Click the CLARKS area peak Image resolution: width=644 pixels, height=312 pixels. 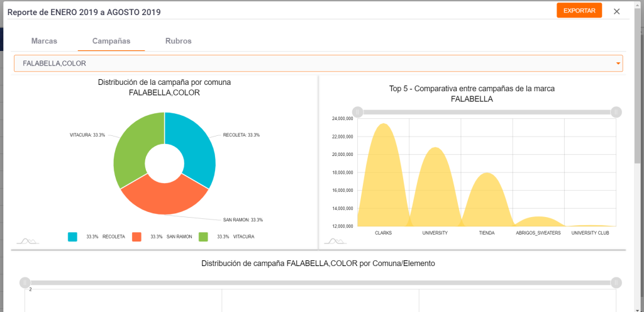click(384, 124)
